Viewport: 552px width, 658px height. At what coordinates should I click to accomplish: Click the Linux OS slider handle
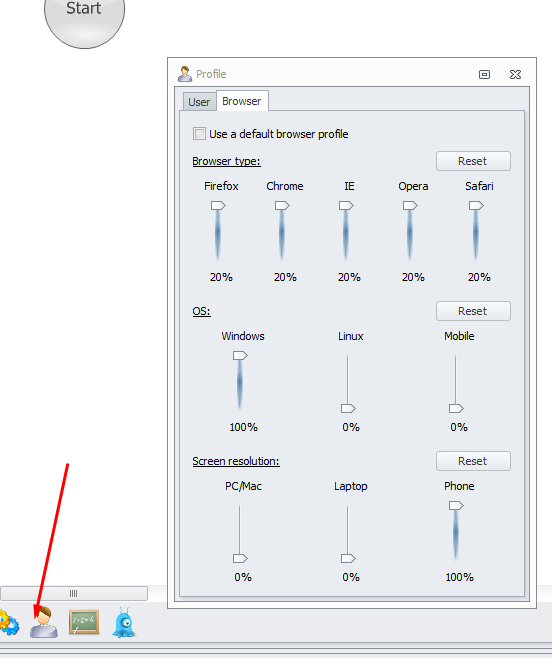point(348,408)
